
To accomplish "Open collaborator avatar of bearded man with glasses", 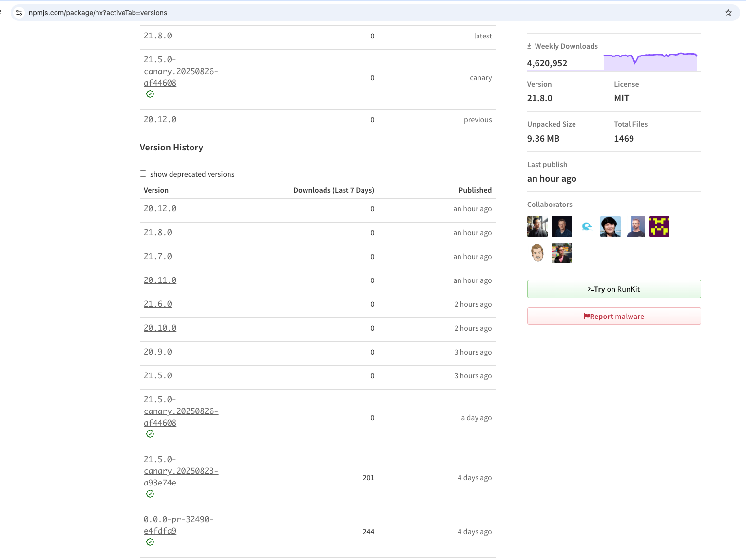I will [635, 226].
